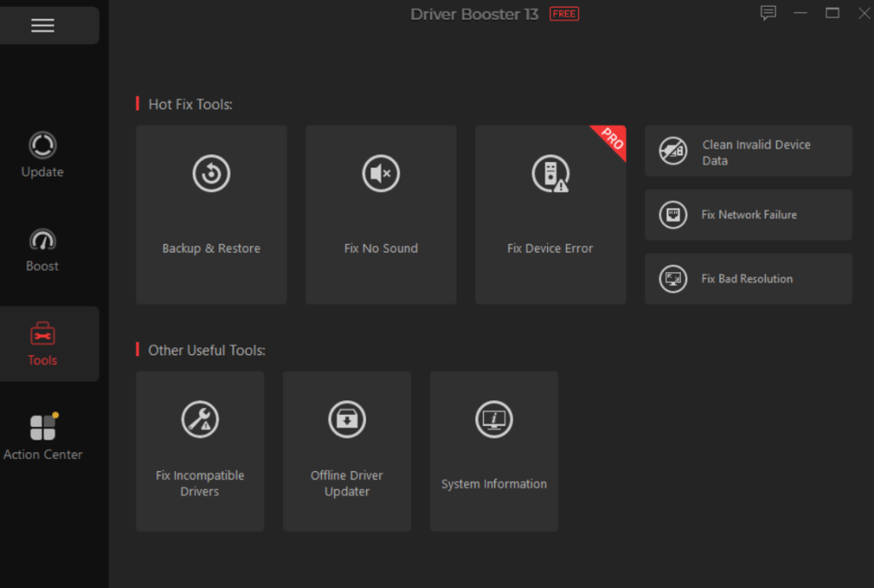The image size is (874, 588).
Task: Open Fix Incompatible Drivers label
Action: (200, 483)
